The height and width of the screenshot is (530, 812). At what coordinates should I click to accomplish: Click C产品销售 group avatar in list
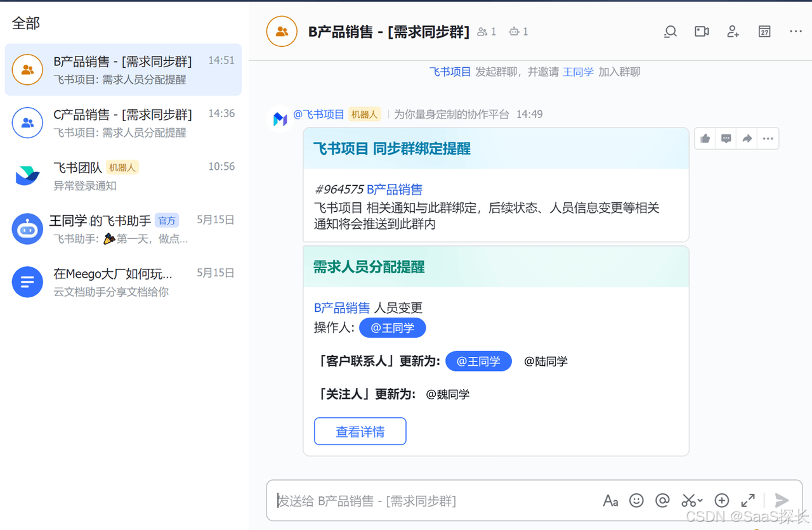27,123
